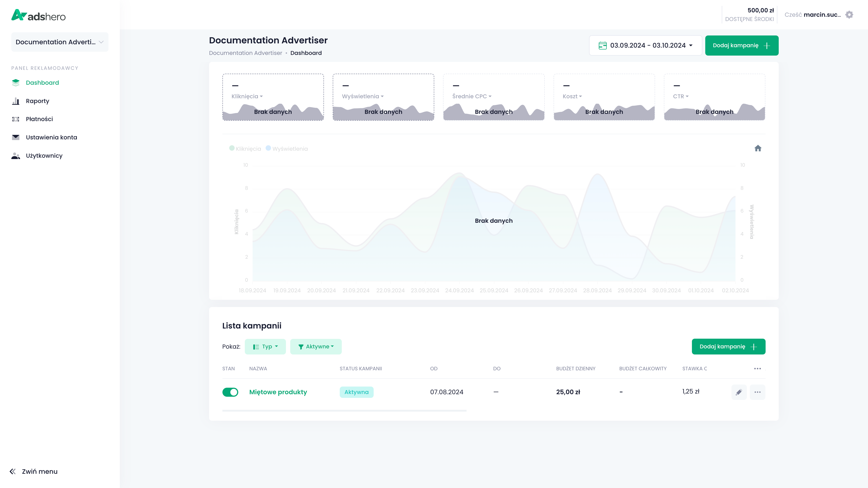Open the row three-dots menu for Miętowe produkty
This screenshot has height=488, width=868.
click(757, 392)
